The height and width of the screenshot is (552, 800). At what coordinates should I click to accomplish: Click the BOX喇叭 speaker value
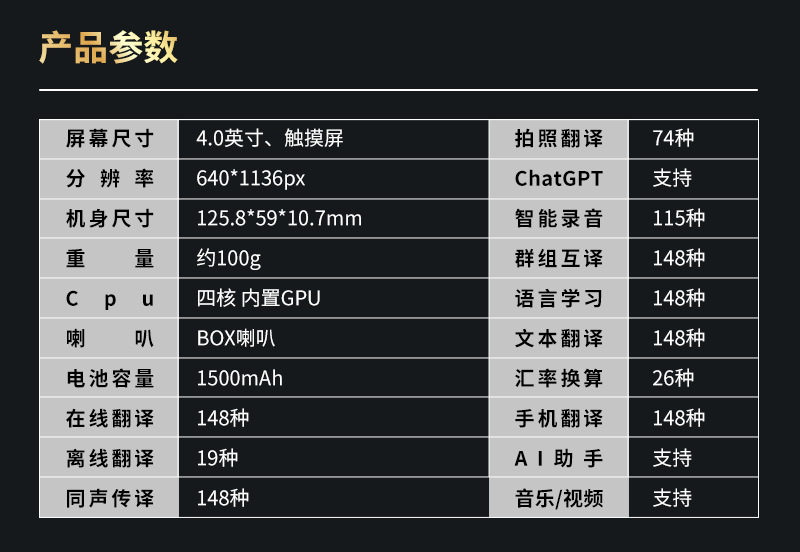click(236, 339)
